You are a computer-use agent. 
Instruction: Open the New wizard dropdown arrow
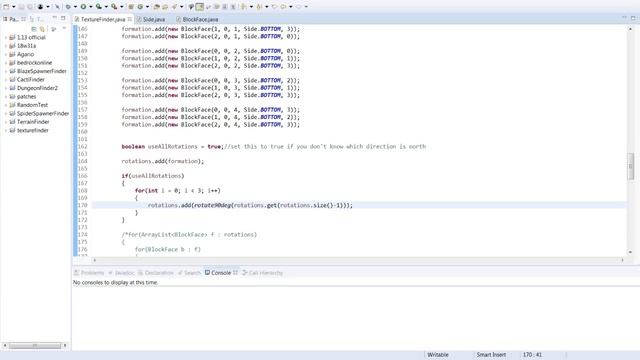pyautogui.click(x=13, y=7)
